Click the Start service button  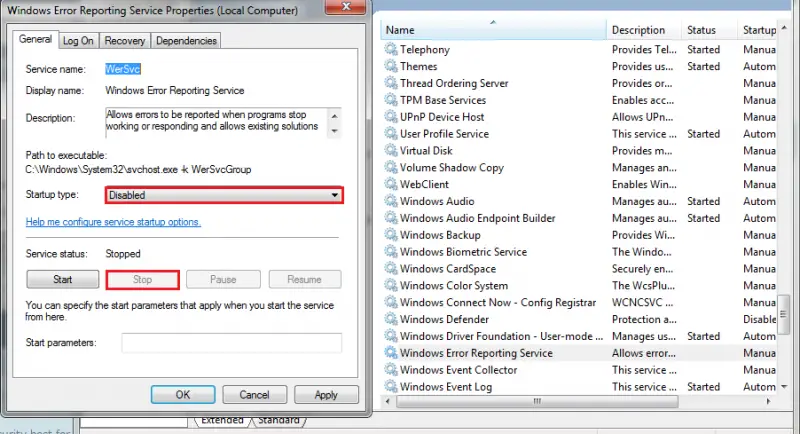pyautogui.click(x=63, y=279)
